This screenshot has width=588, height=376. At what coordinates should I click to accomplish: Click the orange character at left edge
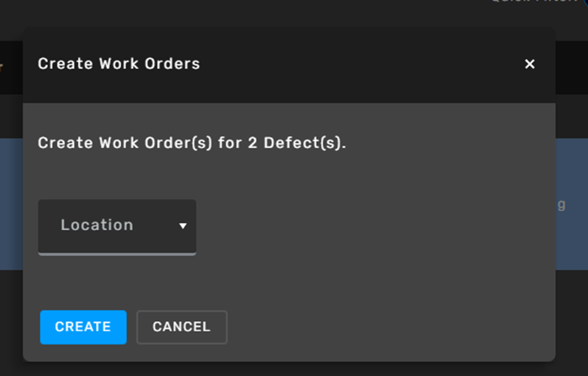[x=1, y=68]
